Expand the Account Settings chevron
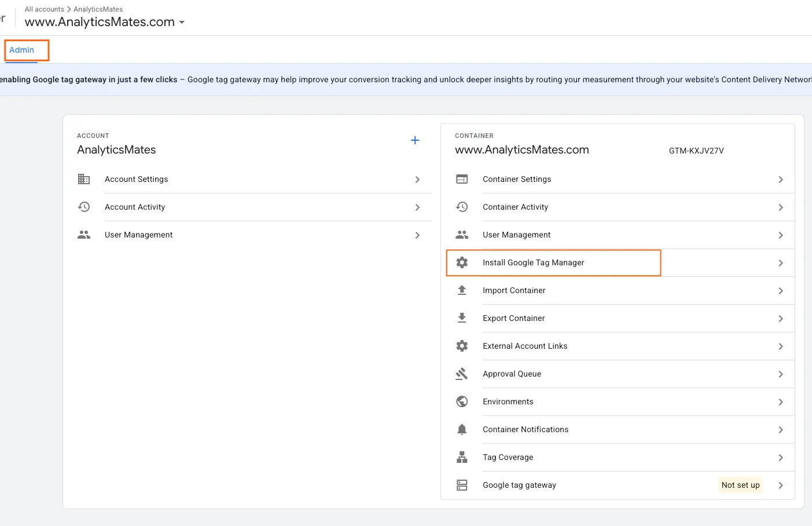This screenshot has width=812, height=526. 417,180
